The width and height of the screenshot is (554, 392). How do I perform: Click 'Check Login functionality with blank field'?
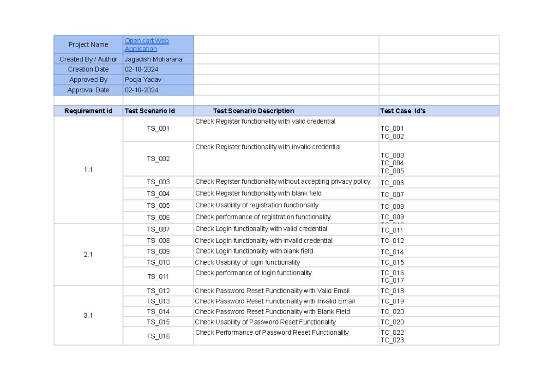(x=254, y=251)
